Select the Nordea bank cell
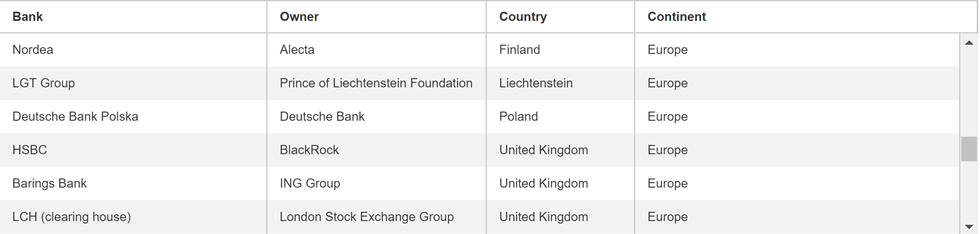Viewport: 980px width, 234px height. tap(133, 50)
